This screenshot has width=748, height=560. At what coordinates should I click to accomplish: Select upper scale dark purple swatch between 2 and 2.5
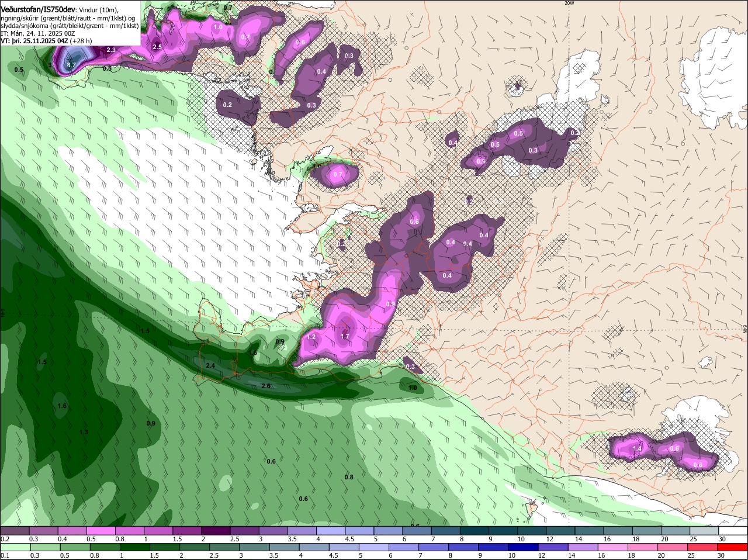pyautogui.click(x=216, y=530)
